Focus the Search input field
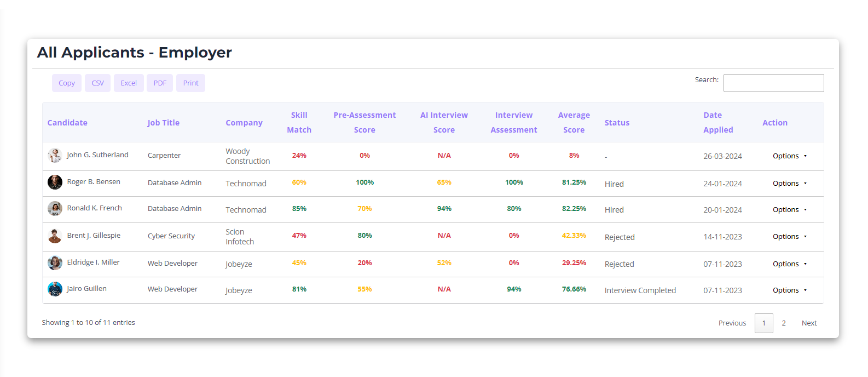Viewport: 868px width, 377px height. point(773,83)
